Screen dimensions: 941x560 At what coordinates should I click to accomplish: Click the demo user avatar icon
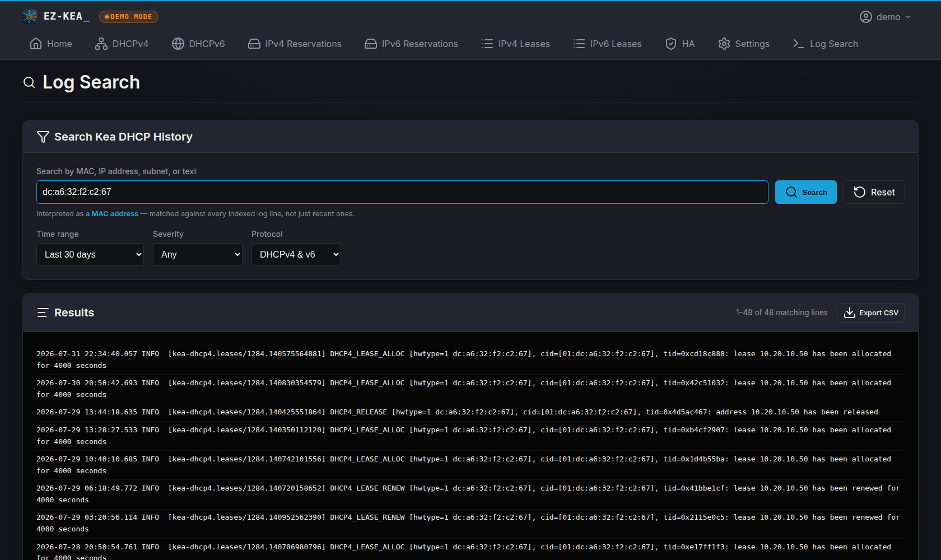[866, 17]
